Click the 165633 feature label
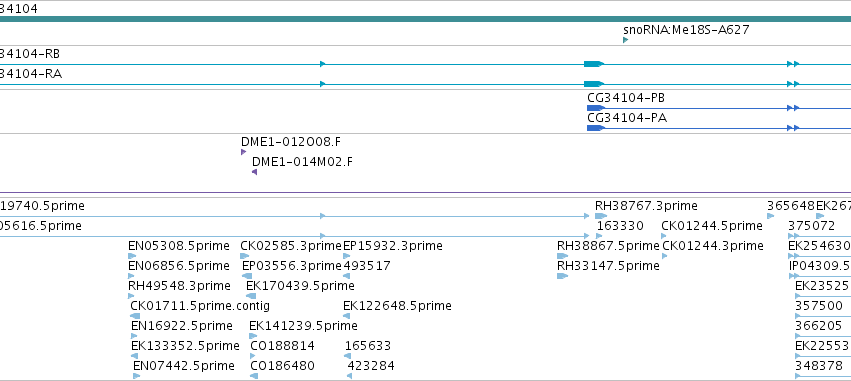851x381 pixels. click(368, 346)
